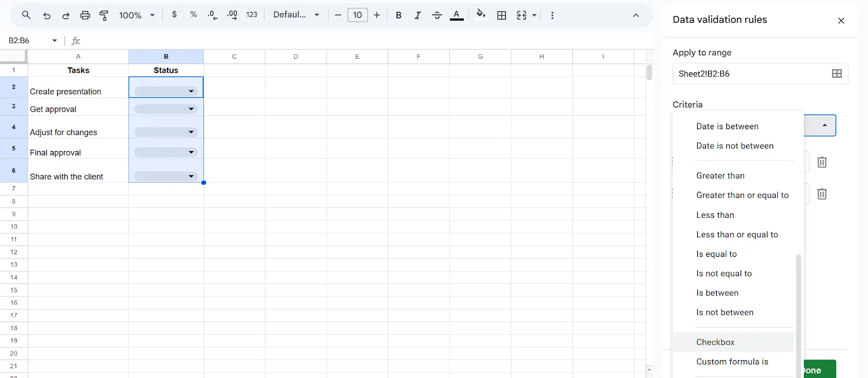Click the font size field

pos(358,15)
